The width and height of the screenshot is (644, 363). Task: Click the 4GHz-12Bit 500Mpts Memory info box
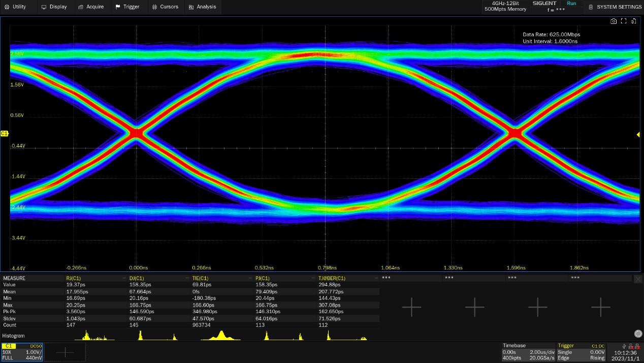pos(504,7)
